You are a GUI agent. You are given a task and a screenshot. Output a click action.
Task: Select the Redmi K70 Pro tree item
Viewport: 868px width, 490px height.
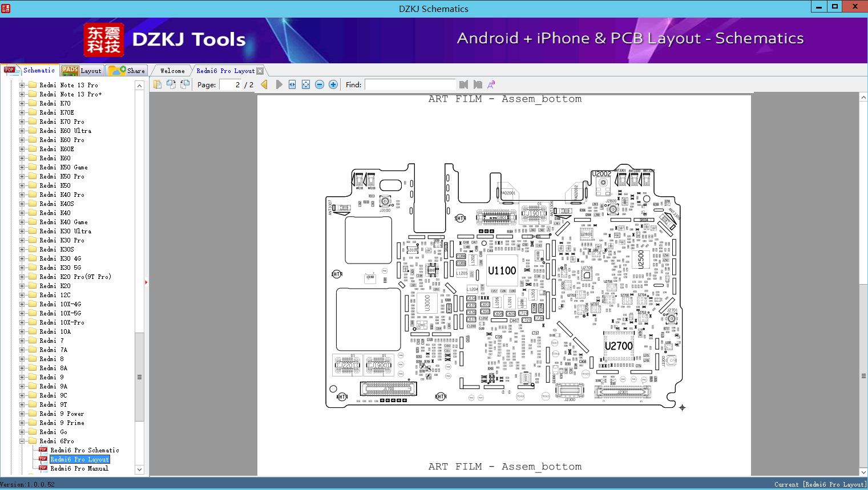[62, 122]
